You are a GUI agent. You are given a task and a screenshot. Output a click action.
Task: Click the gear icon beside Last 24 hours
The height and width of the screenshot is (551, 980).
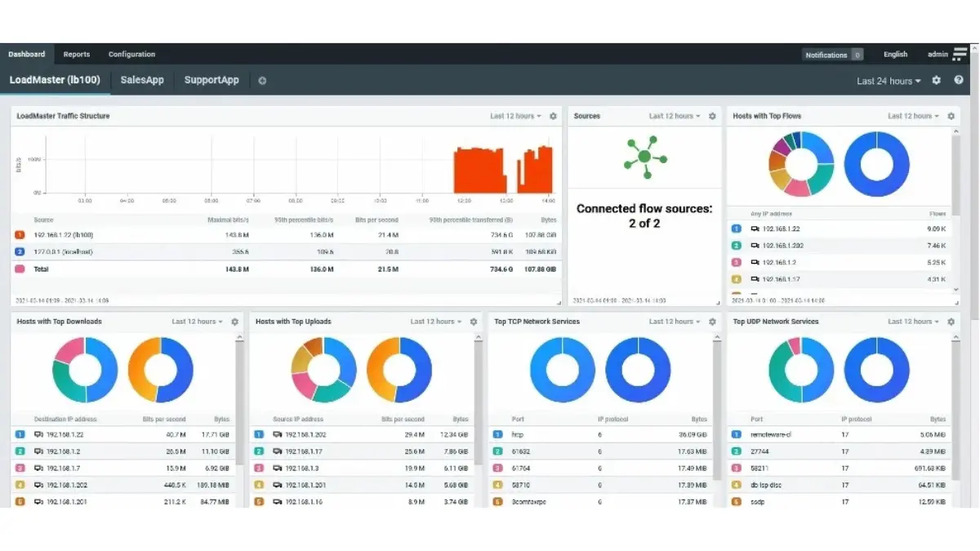(x=936, y=80)
